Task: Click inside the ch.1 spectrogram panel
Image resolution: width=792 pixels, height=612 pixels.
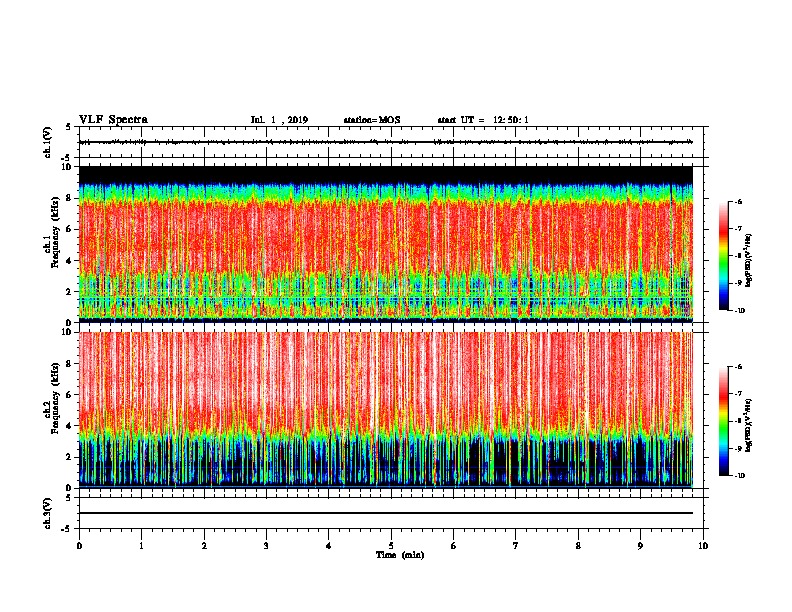Action: [x=385, y=244]
